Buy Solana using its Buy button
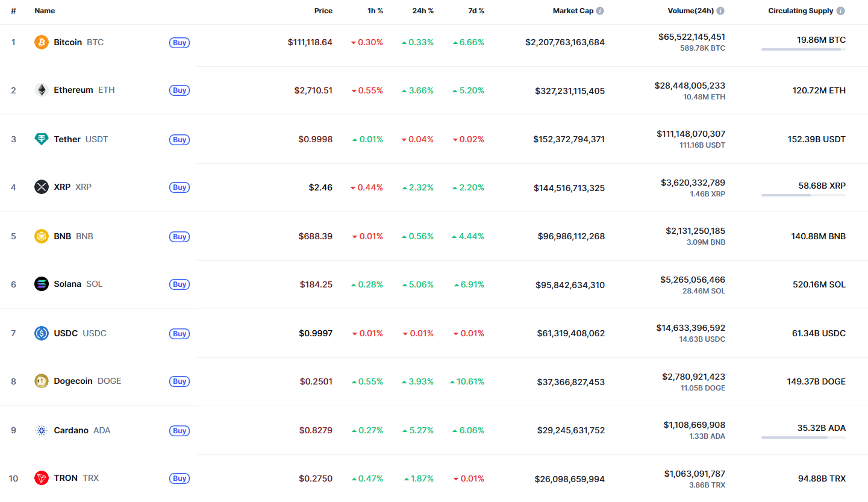The width and height of the screenshot is (868, 502). [180, 284]
